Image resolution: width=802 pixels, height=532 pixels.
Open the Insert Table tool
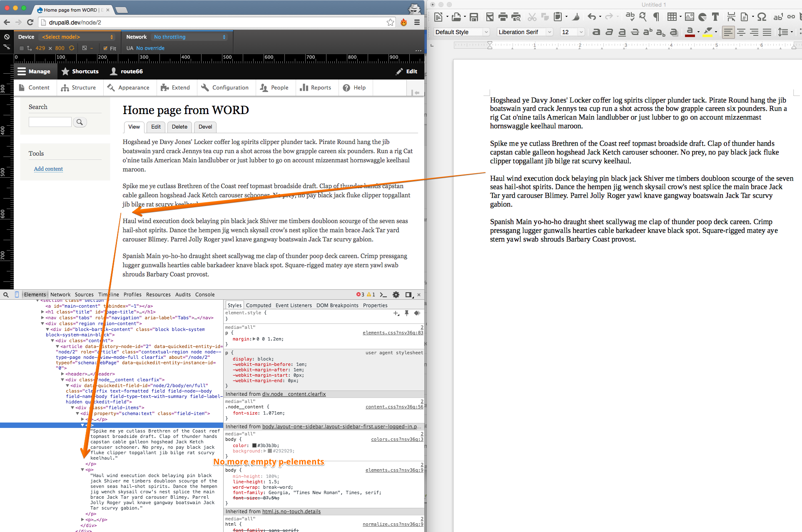[672, 17]
